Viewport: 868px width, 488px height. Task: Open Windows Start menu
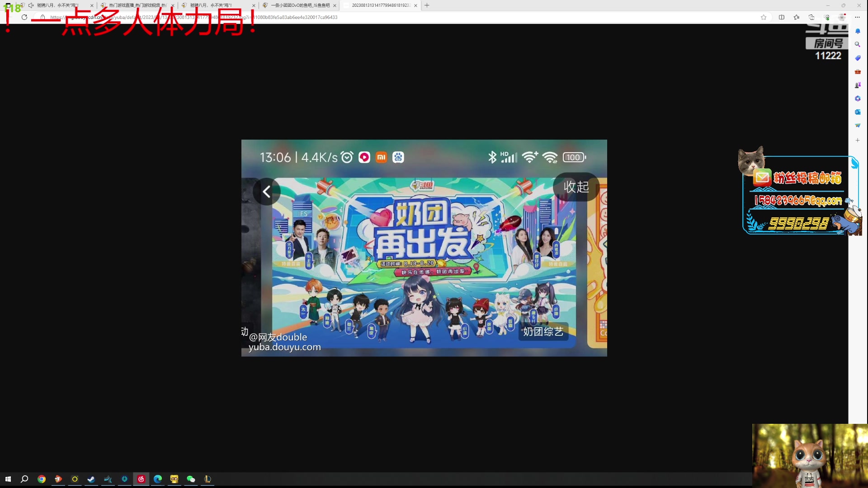point(8,479)
